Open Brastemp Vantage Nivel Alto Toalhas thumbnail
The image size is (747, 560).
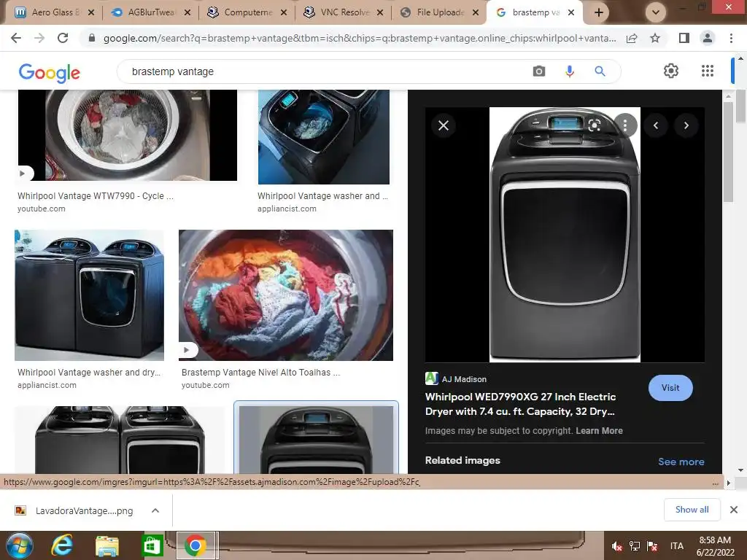click(x=286, y=295)
